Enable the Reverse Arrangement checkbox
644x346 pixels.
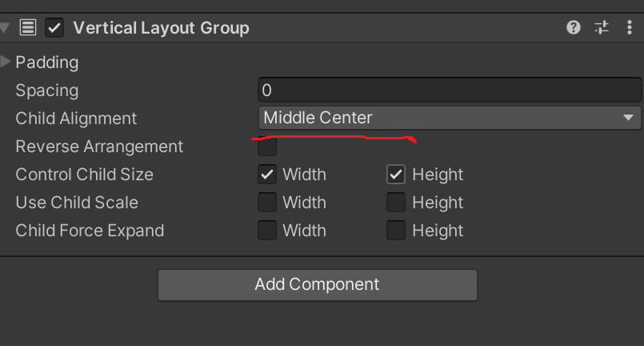(x=267, y=147)
